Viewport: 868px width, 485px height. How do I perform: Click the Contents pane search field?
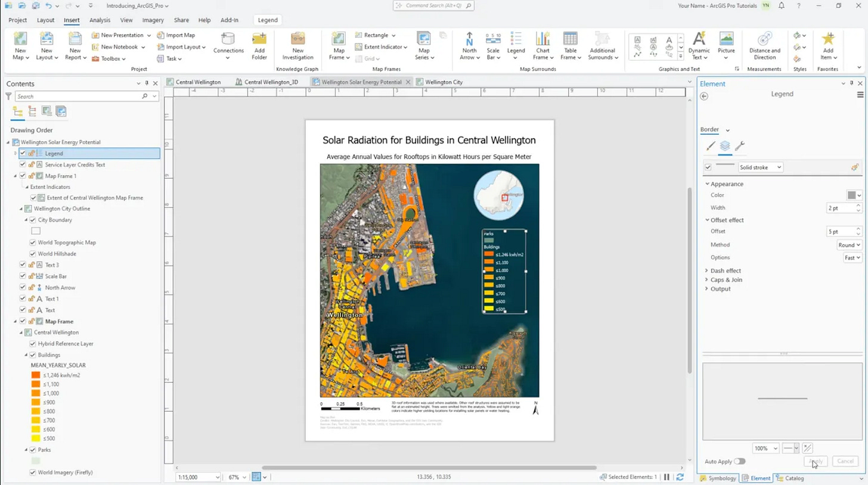(77, 96)
